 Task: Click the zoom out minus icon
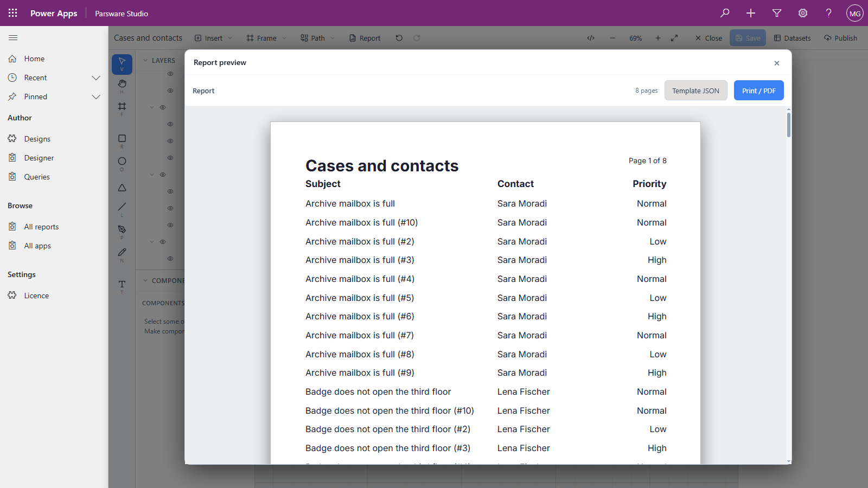pos(612,38)
